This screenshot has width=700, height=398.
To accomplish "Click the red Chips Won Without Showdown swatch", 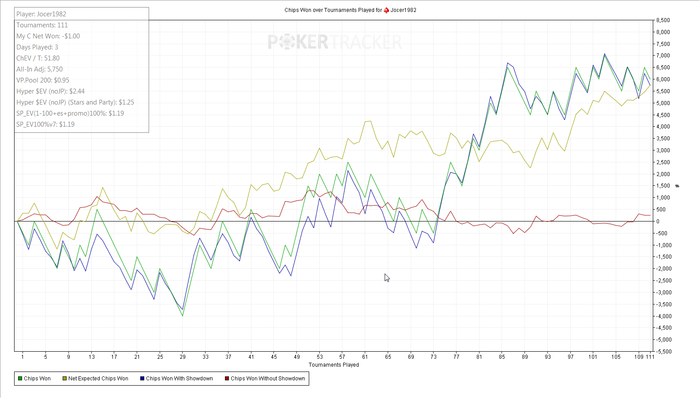I will [227, 378].
